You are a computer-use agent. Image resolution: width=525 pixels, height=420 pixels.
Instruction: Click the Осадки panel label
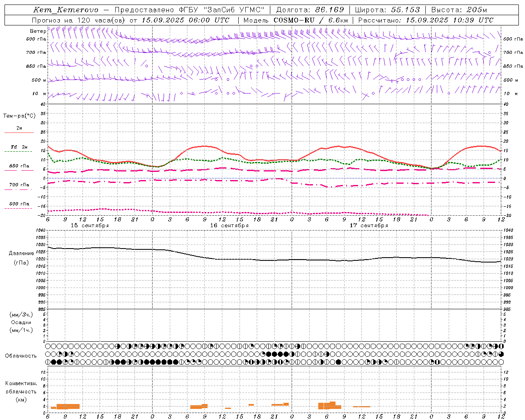tap(21, 322)
